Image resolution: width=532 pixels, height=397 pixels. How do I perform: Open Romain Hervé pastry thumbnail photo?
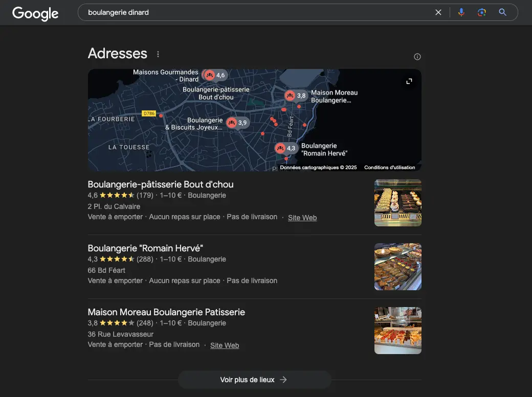pyautogui.click(x=397, y=267)
